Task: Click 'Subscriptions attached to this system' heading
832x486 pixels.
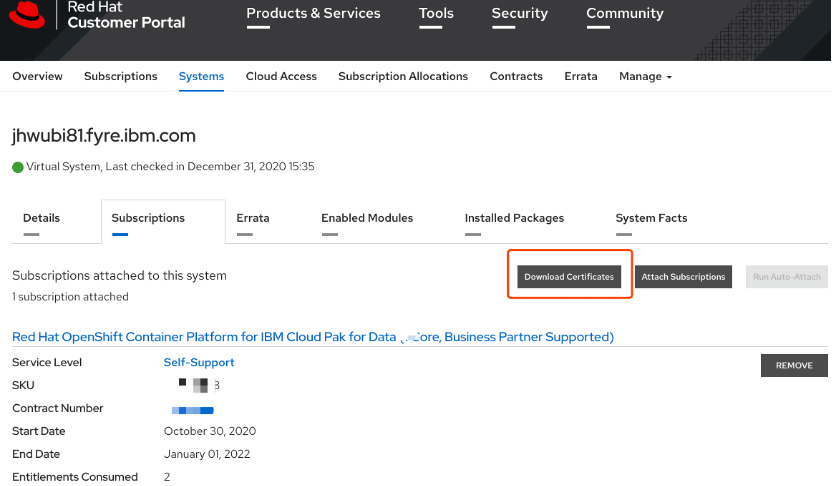Action: click(x=119, y=276)
